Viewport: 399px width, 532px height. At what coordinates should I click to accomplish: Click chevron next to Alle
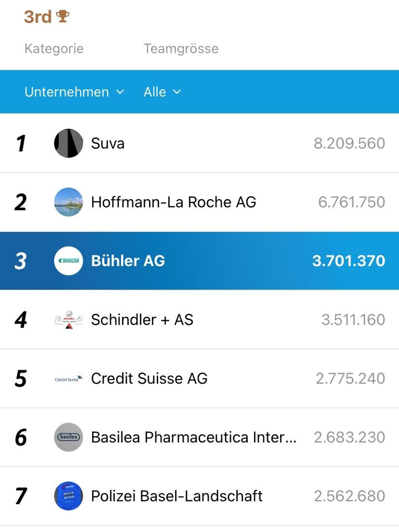(x=177, y=92)
